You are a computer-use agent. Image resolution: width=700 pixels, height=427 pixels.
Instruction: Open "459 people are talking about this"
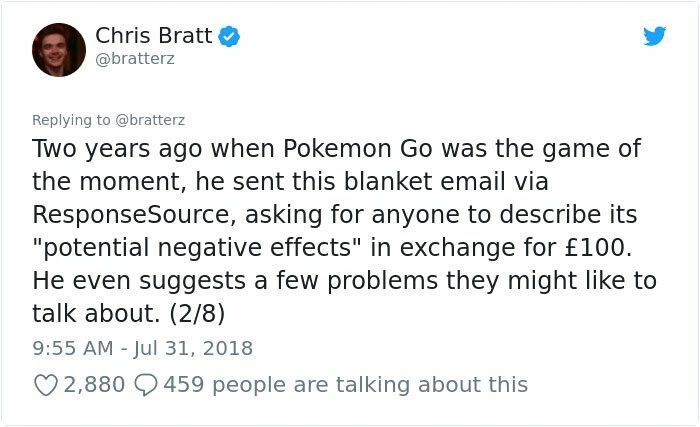(x=346, y=385)
